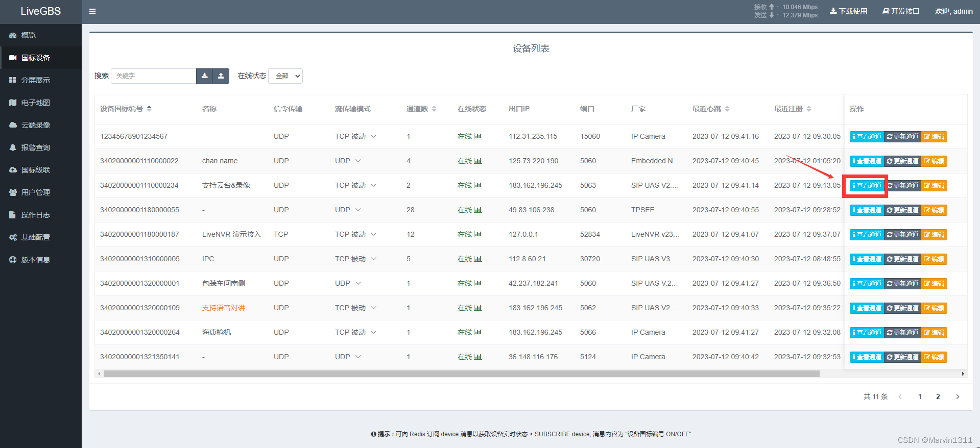This screenshot has height=448, width=980.
Task: Click 查看通道 for device 12345678901234567
Action: [x=867, y=137]
